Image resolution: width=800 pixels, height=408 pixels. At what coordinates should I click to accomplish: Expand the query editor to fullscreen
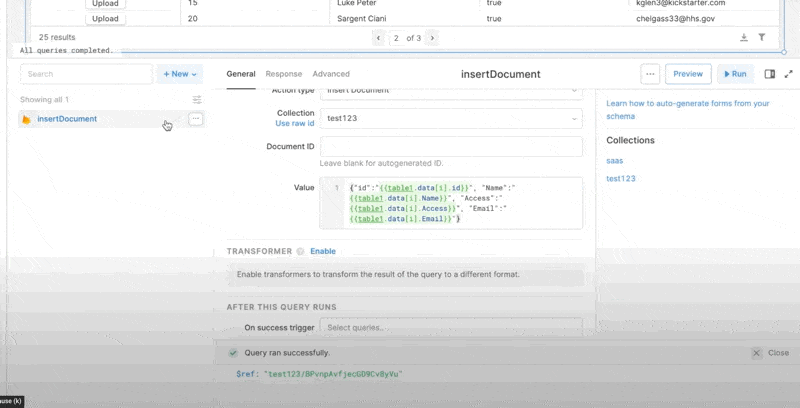pyautogui.click(x=788, y=74)
